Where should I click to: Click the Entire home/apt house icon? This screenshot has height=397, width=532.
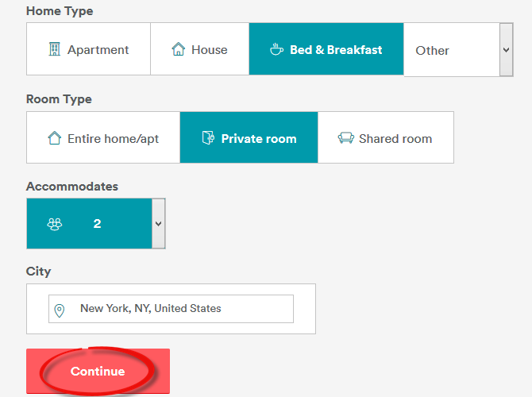[55, 138]
